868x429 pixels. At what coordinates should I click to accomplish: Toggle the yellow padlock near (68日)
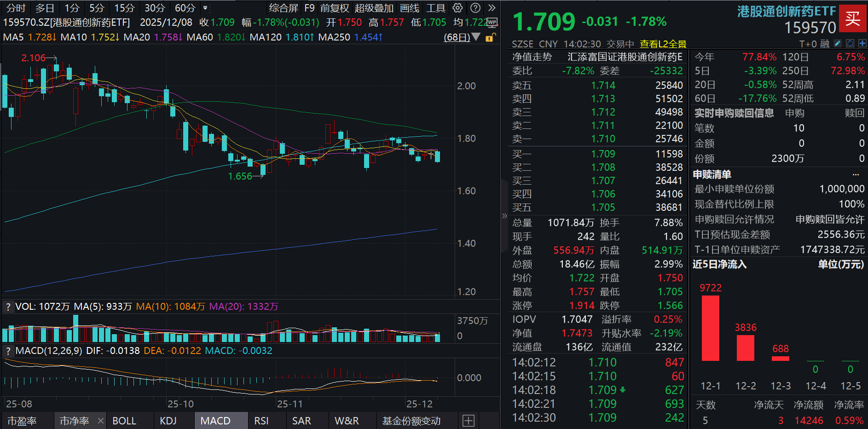[x=489, y=38]
